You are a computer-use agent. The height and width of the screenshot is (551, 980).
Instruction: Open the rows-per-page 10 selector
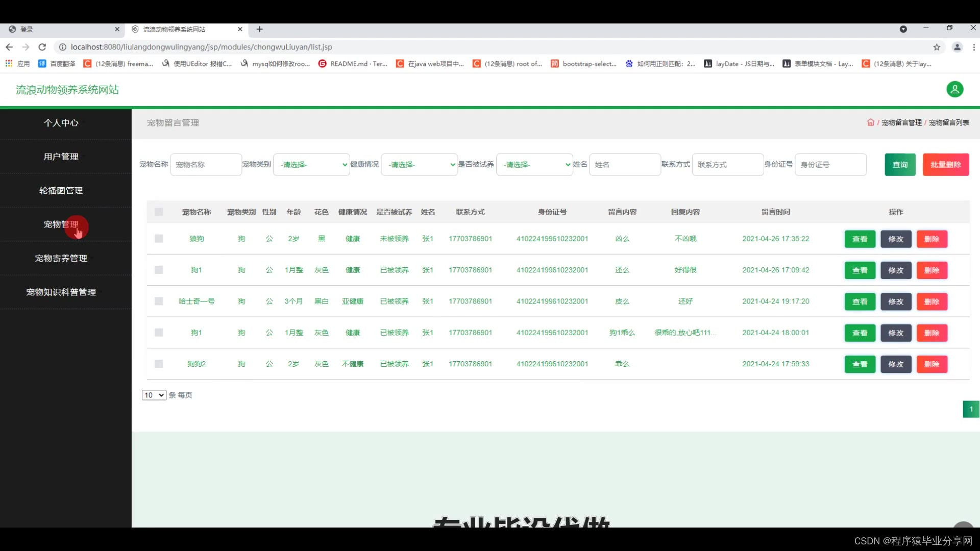point(154,395)
